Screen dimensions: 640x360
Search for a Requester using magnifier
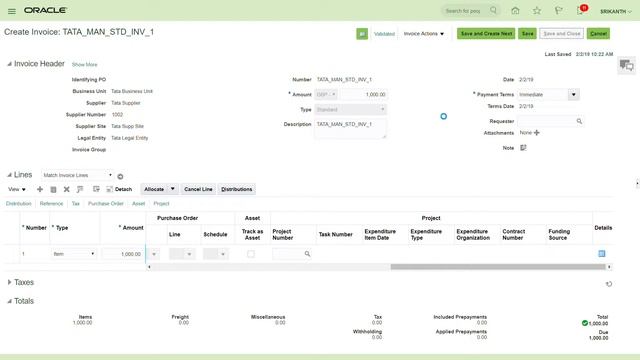[579, 121]
